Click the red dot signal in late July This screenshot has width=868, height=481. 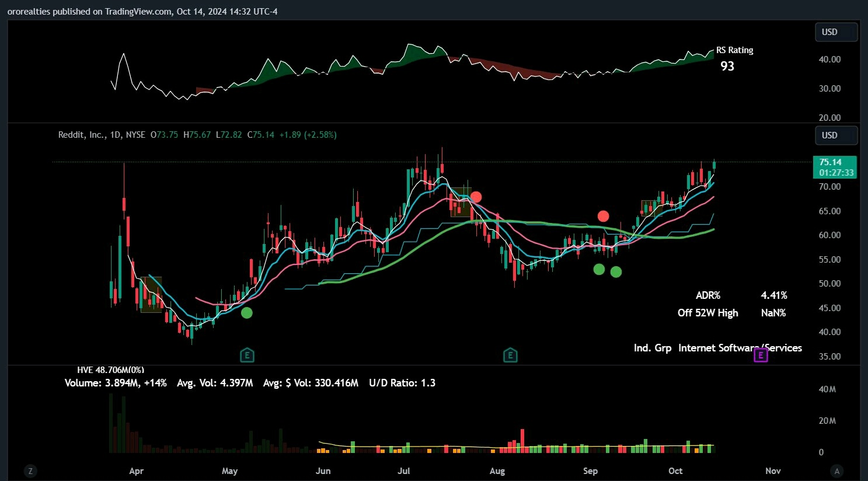[x=476, y=197]
